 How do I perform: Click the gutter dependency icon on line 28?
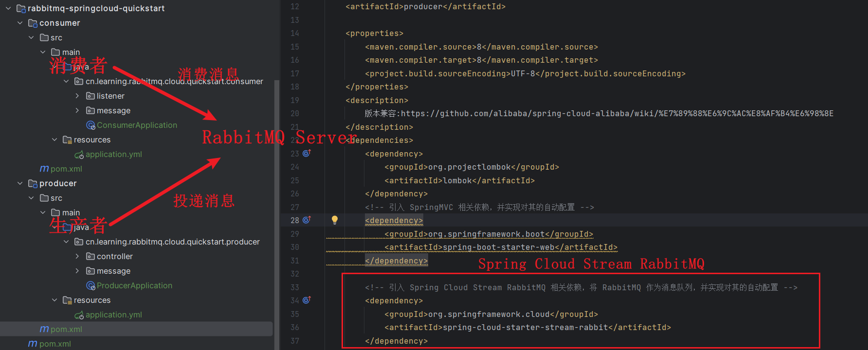click(307, 220)
